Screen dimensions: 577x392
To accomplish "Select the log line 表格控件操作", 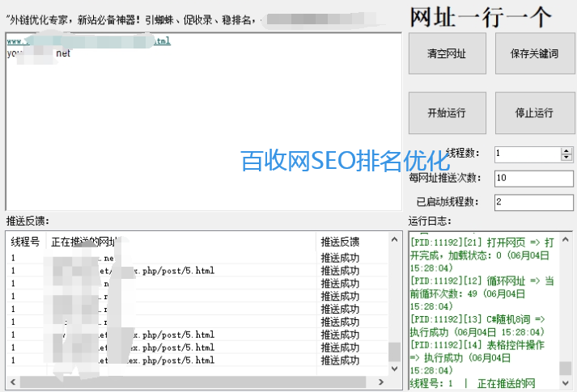I will tap(477, 357).
